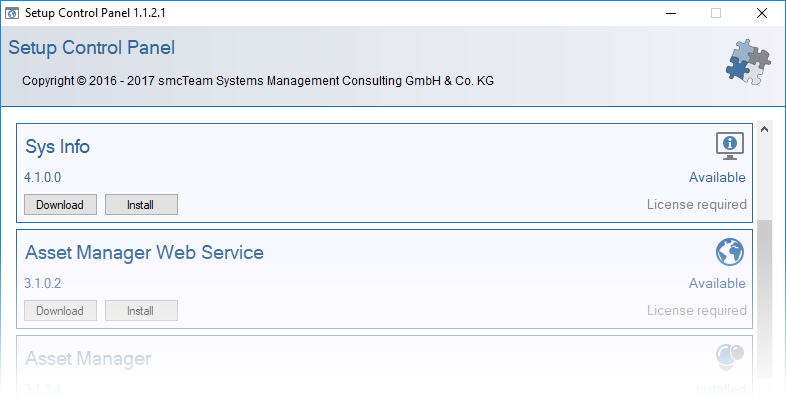Click the puzzle pieces logo in header

[748, 62]
